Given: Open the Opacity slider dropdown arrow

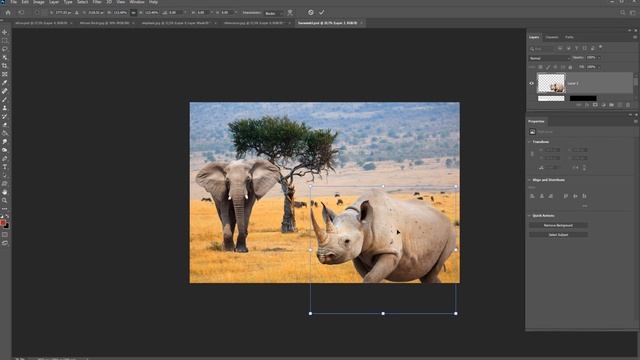Looking at the screenshot, I should (599, 58).
